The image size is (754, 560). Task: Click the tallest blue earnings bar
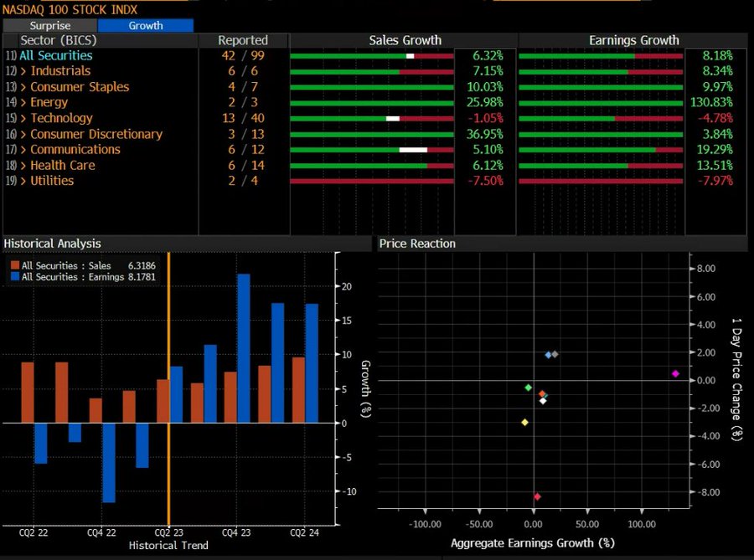point(244,347)
